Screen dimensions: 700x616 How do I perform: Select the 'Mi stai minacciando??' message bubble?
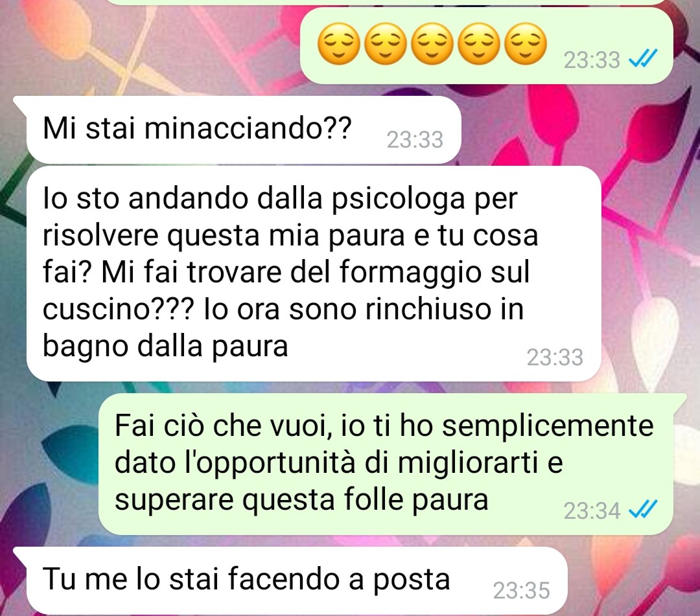(244, 130)
